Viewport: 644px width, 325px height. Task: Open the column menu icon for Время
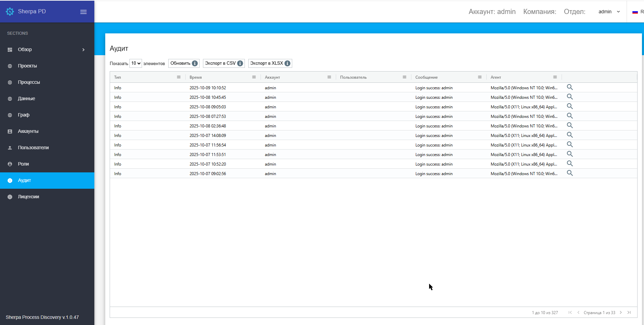tap(254, 77)
